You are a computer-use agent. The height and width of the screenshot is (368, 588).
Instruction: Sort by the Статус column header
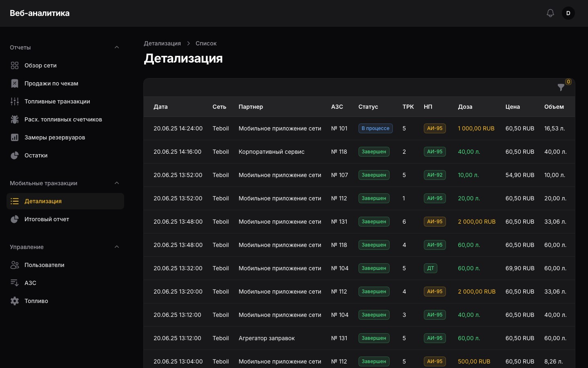[368, 107]
